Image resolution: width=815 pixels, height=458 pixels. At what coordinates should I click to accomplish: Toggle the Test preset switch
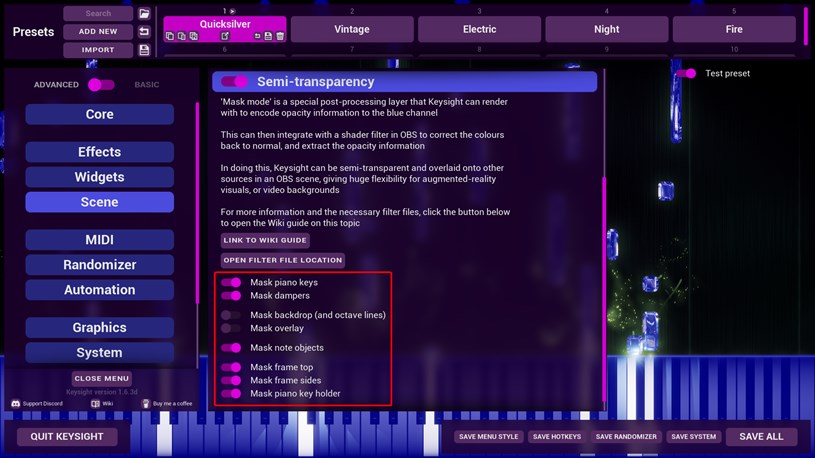click(x=686, y=73)
